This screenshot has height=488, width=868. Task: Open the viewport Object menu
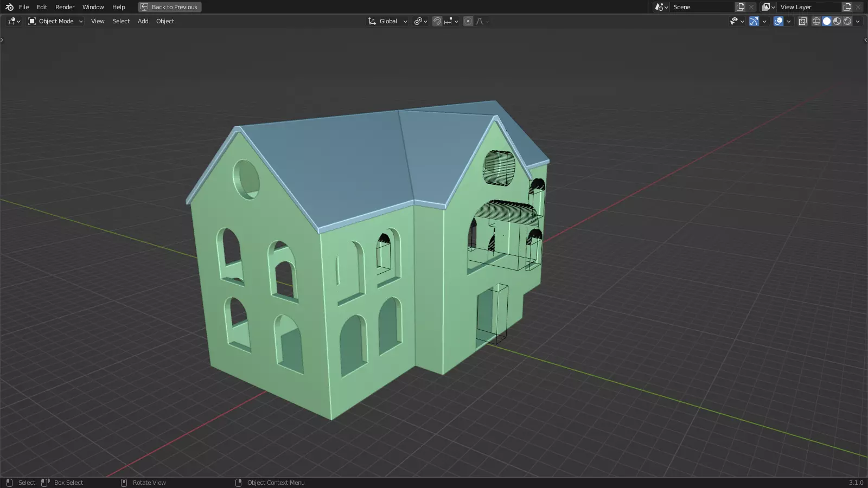click(165, 21)
